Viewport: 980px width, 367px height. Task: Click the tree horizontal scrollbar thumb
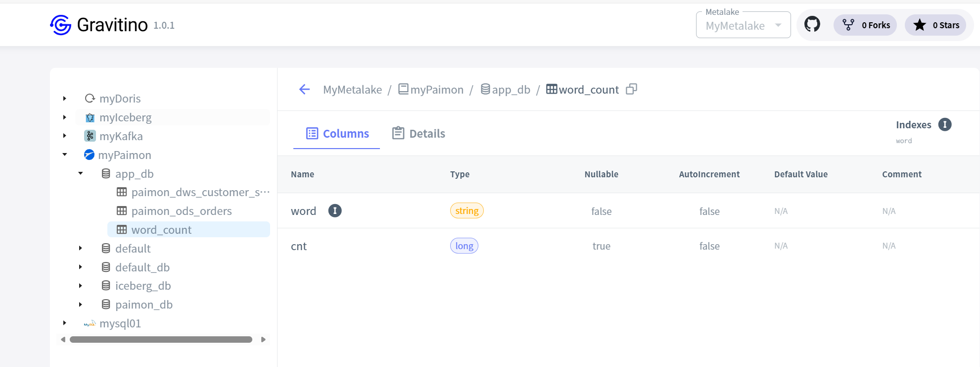coord(161,340)
